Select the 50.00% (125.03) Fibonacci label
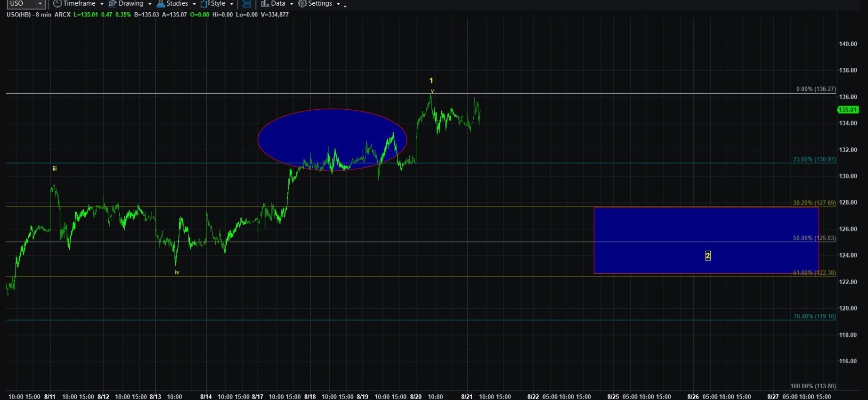868x400 pixels. (814, 238)
